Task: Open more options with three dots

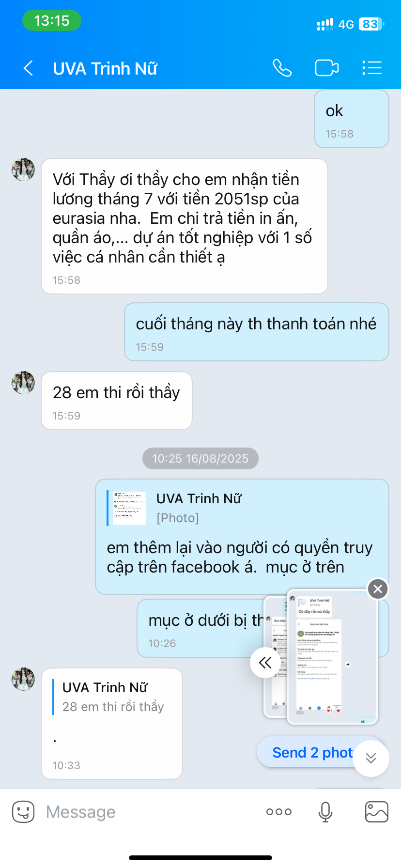Action: (x=279, y=812)
